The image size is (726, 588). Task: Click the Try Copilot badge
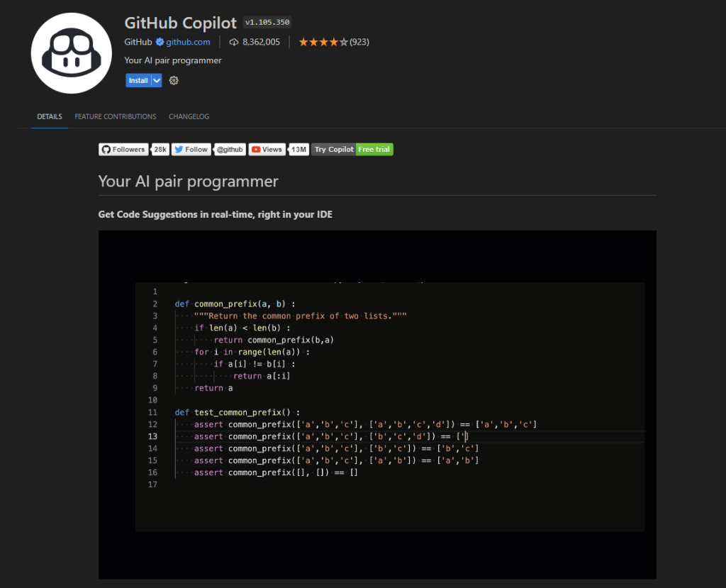[333, 150]
